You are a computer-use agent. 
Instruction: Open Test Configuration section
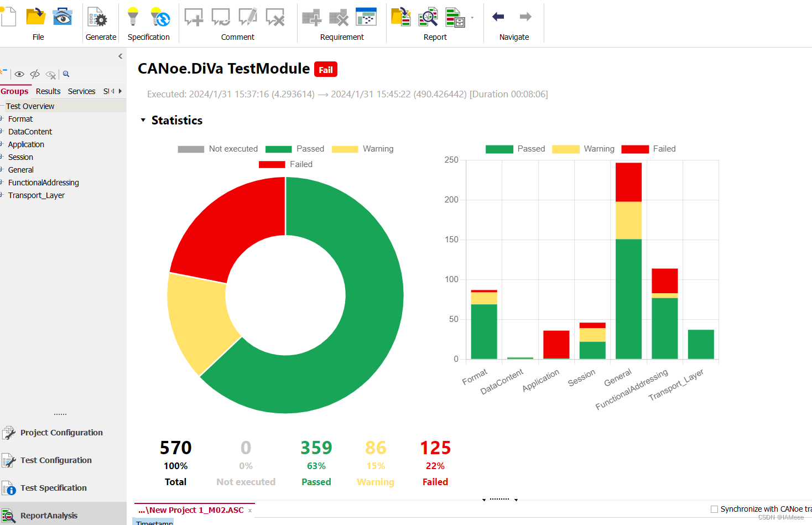(x=56, y=460)
